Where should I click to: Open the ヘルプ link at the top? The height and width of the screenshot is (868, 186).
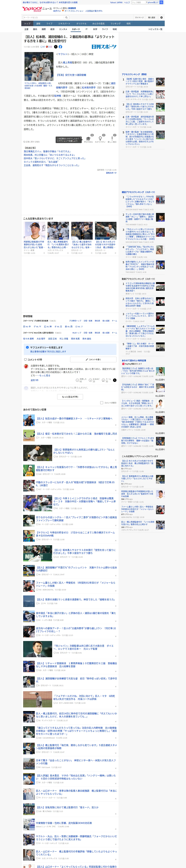(x=127, y=2)
